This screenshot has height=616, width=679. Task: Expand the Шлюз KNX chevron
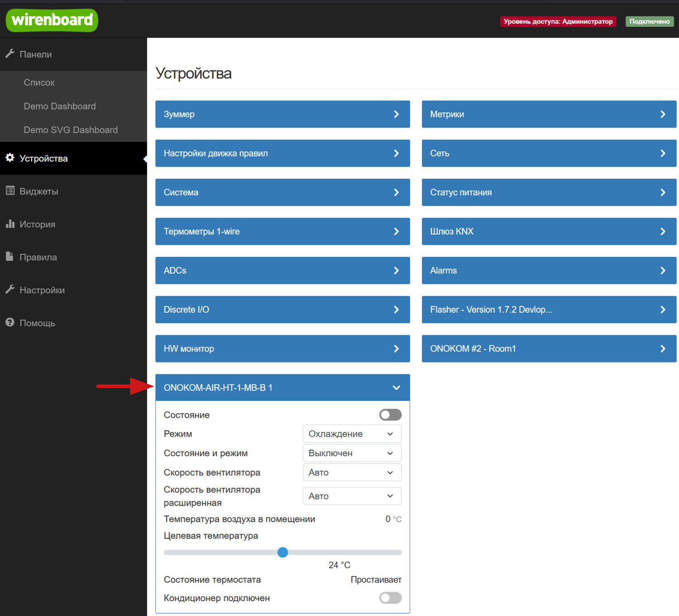[663, 231]
